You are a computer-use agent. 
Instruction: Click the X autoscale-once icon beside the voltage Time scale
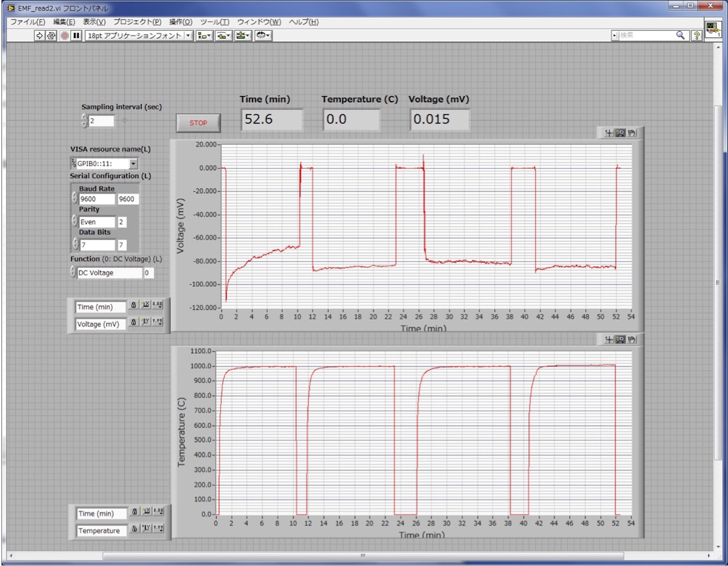pos(146,305)
